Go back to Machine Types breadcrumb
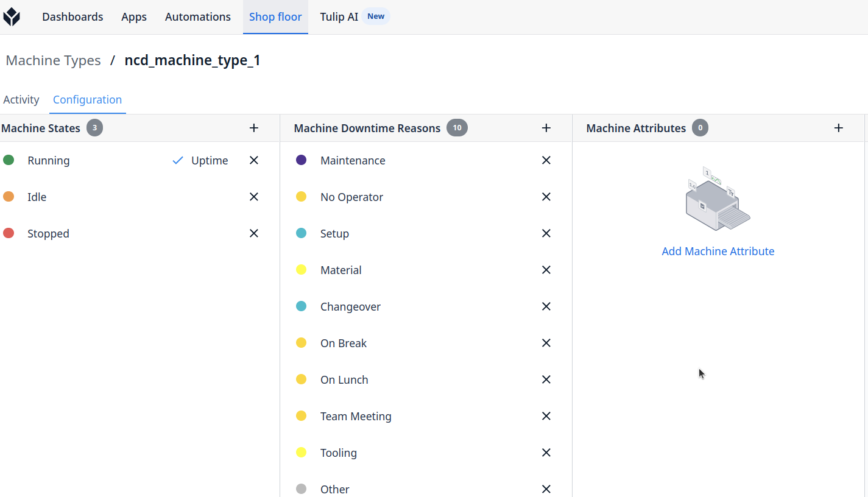868x497 pixels. 54,61
